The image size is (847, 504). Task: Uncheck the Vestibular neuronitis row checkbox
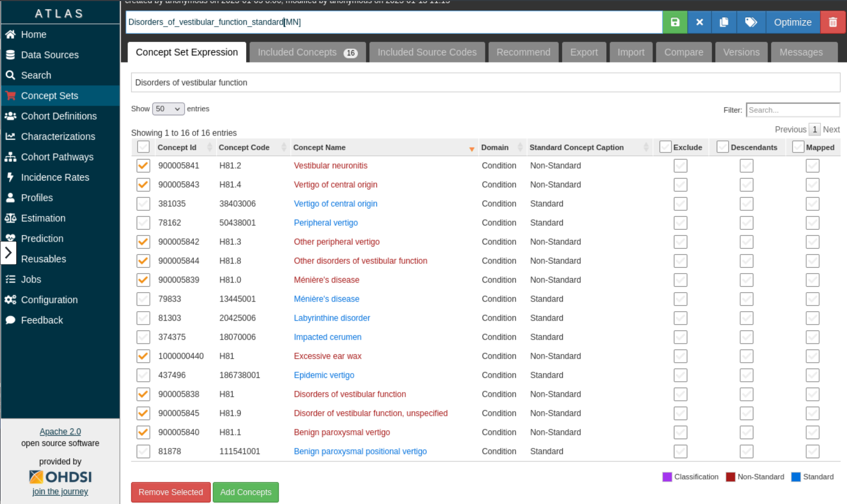pyautogui.click(x=143, y=165)
